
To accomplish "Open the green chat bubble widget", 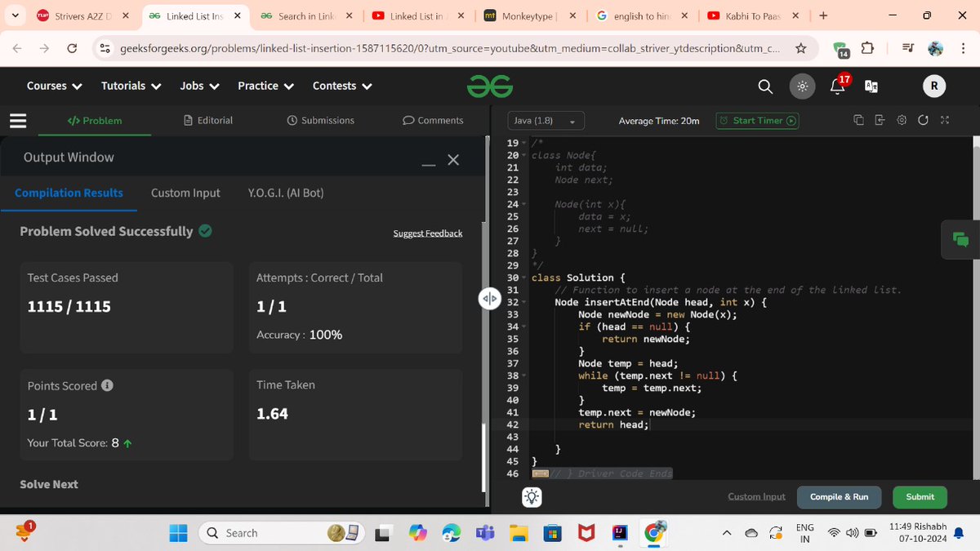I will (x=960, y=239).
